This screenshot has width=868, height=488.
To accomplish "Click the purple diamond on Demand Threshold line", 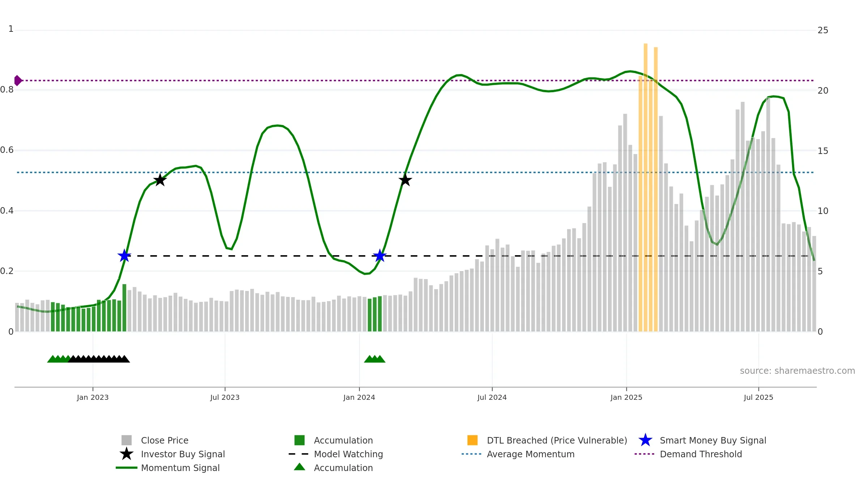I will (18, 81).
